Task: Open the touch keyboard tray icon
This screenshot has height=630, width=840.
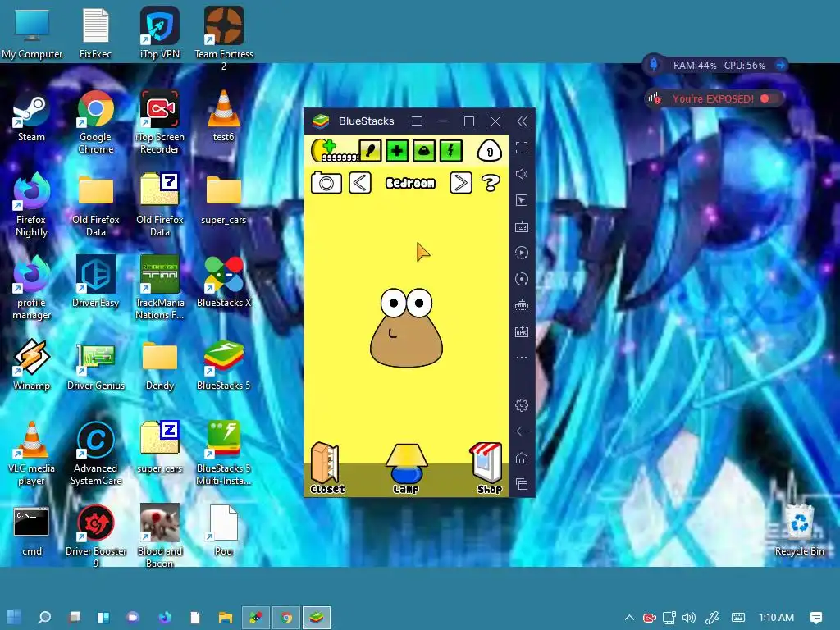Action: pos(738,618)
